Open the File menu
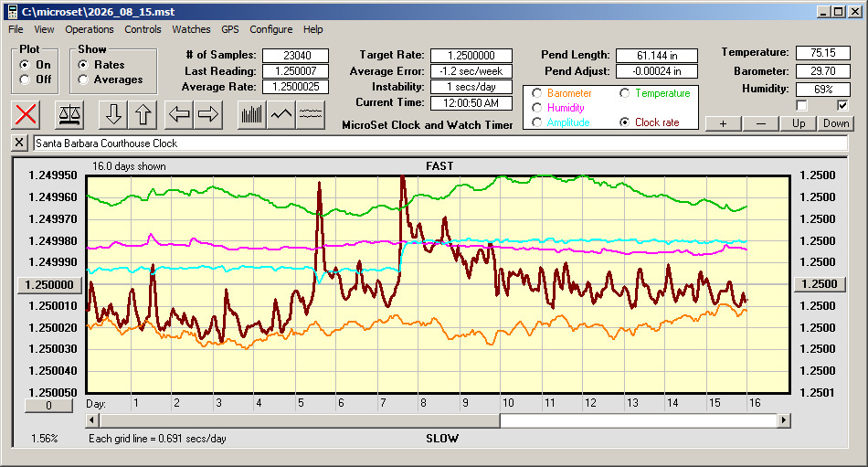The width and height of the screenshot is (868, 467). [x=16, y=29]
